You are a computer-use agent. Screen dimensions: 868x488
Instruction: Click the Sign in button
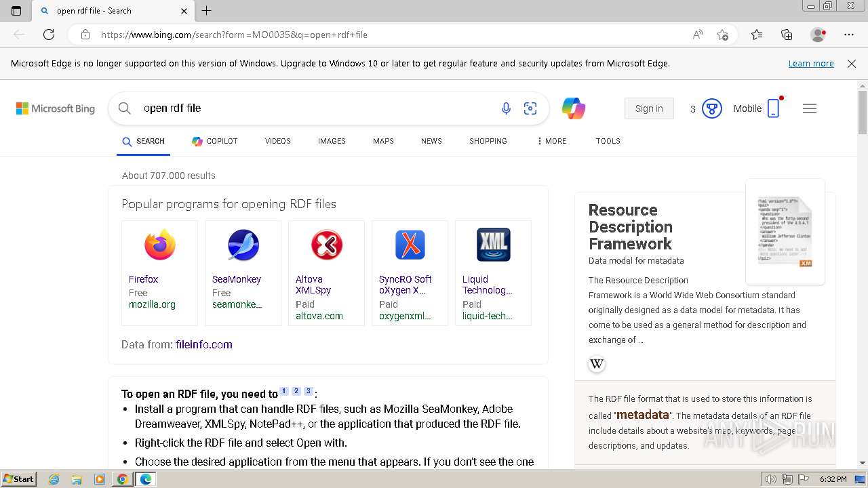pyautogui.click(x=649, y=108)
